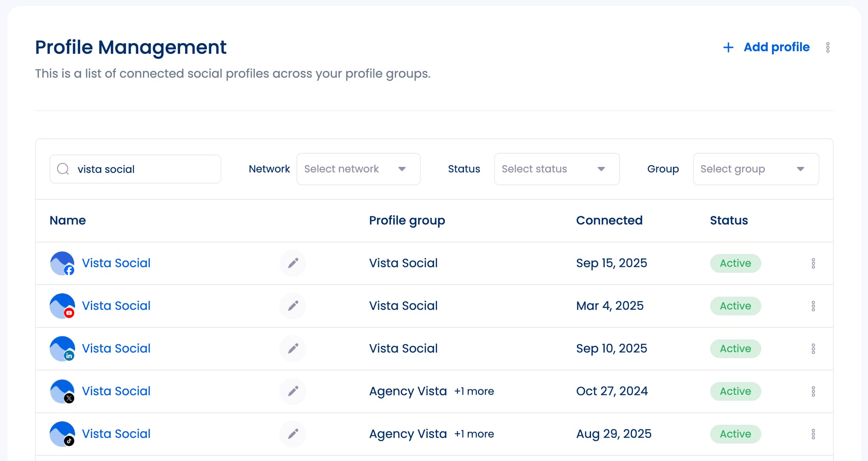Open the Select network dropdown

[358, 169]
